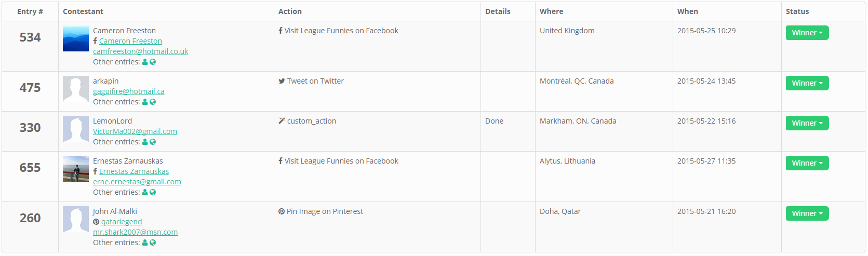Screen dimensions: 868x256
Task: Click user entries icon in arkapin row
Action: (x=145, y=102)
